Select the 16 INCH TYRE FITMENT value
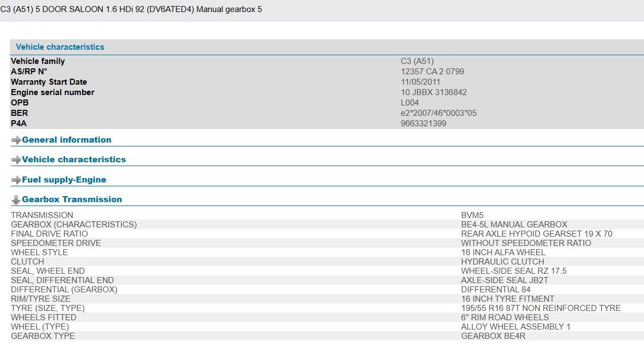This screenshot has width=644, height=347. pos(508,299)
